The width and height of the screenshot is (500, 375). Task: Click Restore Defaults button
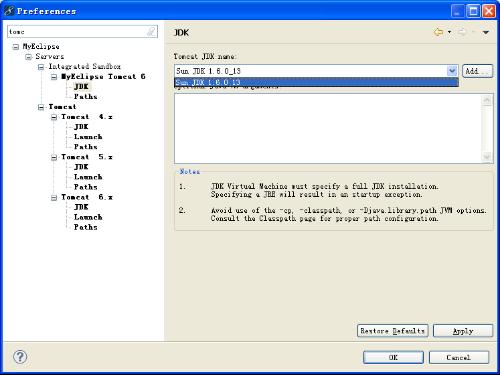point(393,331)
